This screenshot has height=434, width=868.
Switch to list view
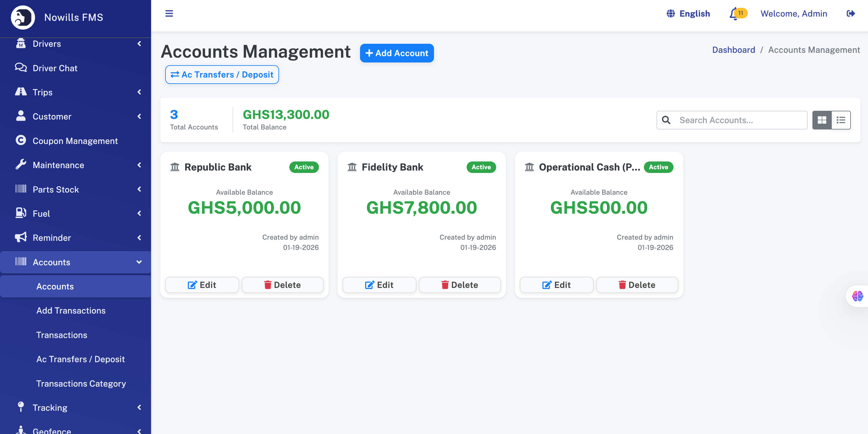point(841,120)
